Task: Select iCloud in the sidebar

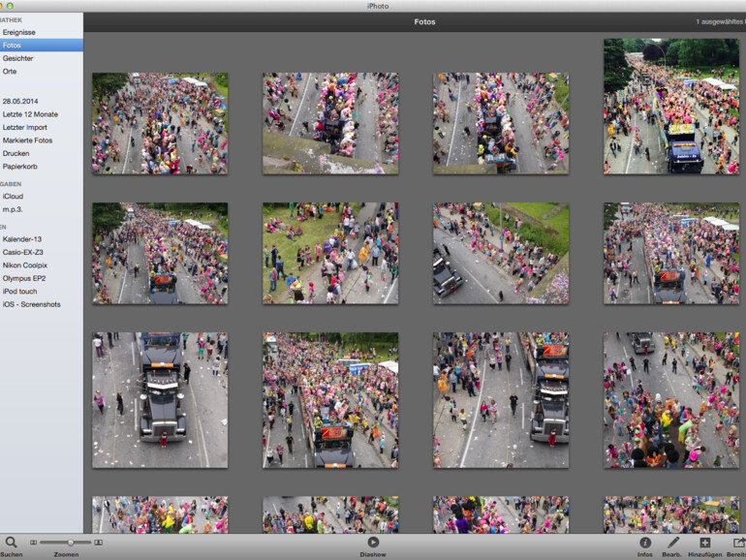Action: [x=13, y=196]
